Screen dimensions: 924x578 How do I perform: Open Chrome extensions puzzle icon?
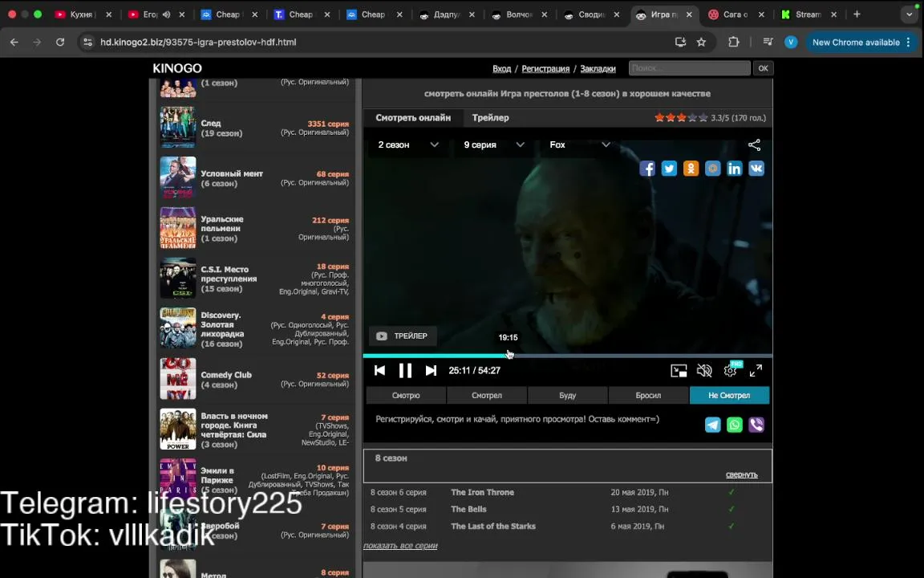click(x=734, y=42)
